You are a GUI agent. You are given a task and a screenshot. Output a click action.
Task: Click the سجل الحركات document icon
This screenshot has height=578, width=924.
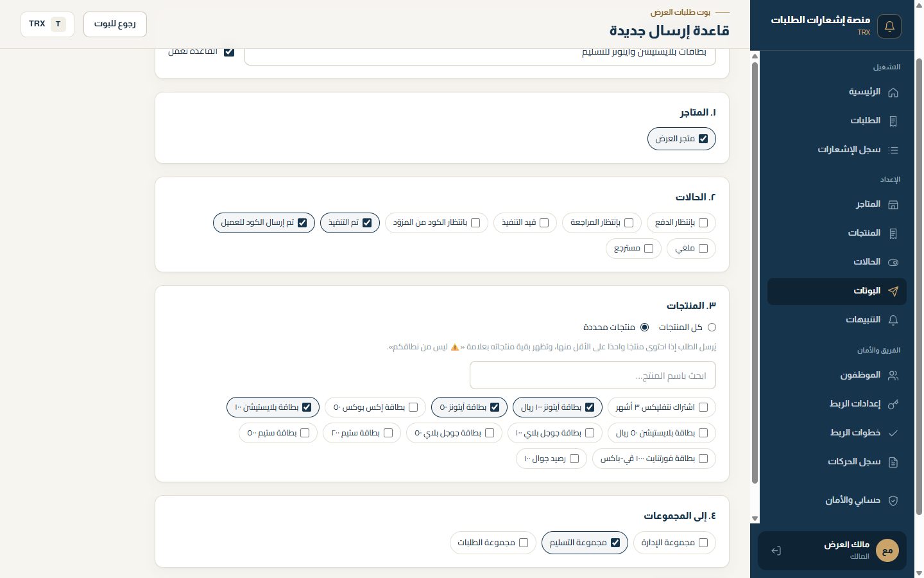coord(893,462)
